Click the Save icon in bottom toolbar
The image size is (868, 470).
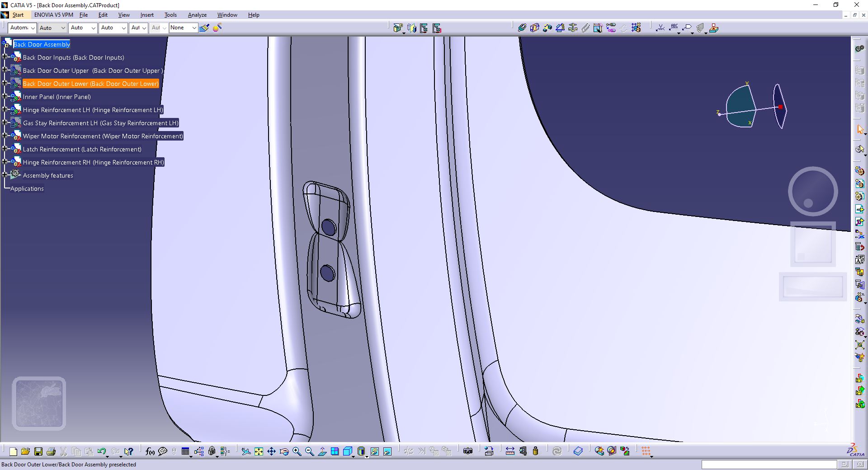pos(38,451)
